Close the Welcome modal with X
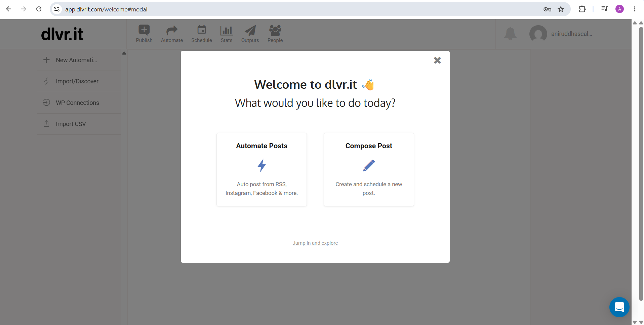644x325 pixels. point(437,60)
